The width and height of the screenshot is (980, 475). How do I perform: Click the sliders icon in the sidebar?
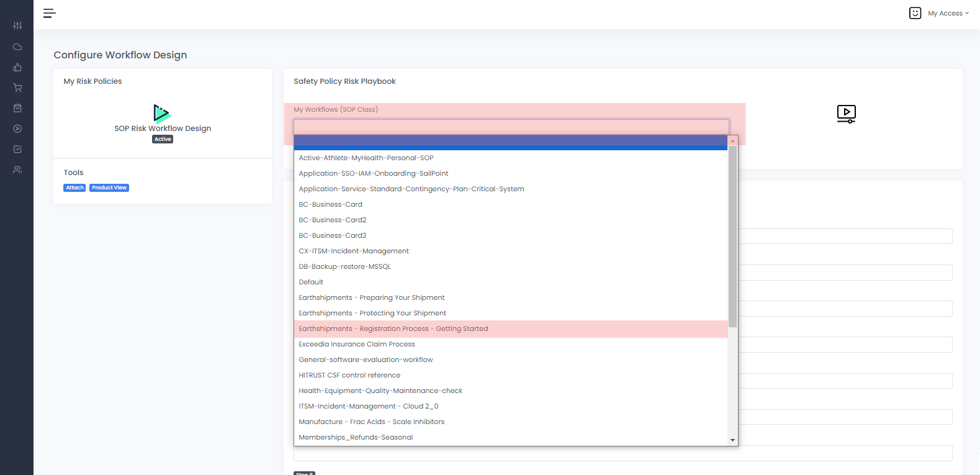(x=17, y=25)
